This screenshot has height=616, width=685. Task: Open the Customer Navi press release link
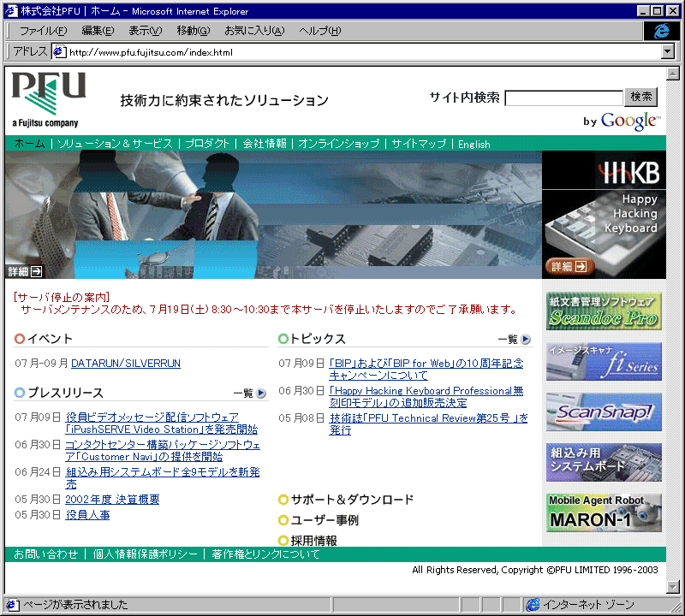click(x=163, y=451)
